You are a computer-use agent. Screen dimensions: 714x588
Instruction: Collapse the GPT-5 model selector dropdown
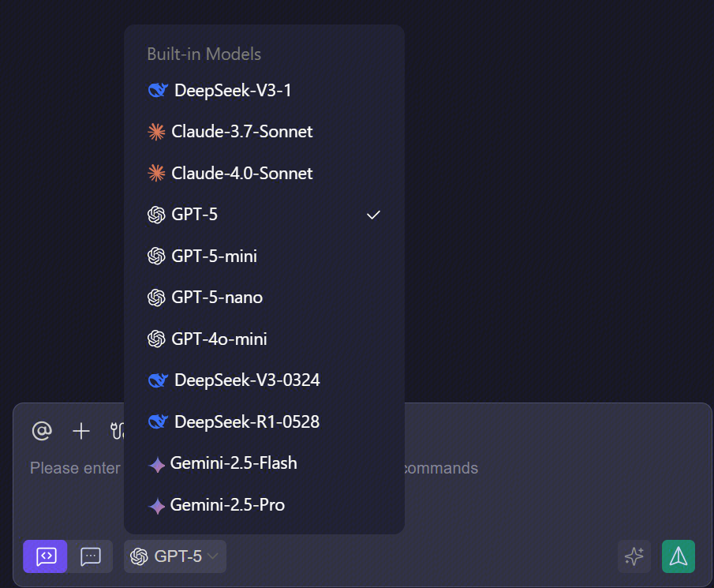point(175,556)
